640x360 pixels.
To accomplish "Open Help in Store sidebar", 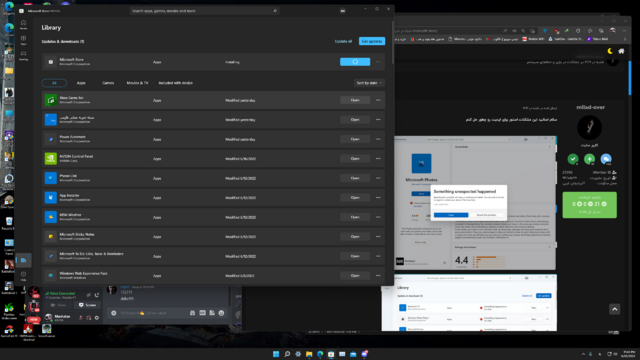I will pyautogui.click(x=23, y=276).
